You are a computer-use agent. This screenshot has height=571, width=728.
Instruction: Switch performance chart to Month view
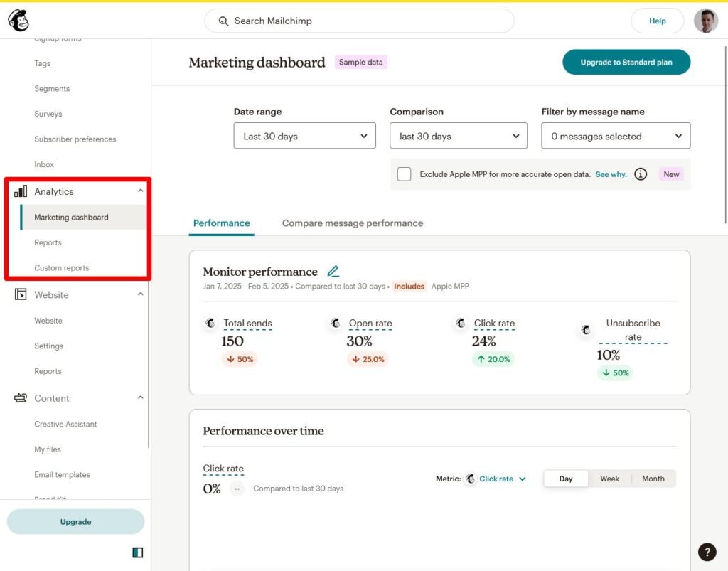coord(653,479)
